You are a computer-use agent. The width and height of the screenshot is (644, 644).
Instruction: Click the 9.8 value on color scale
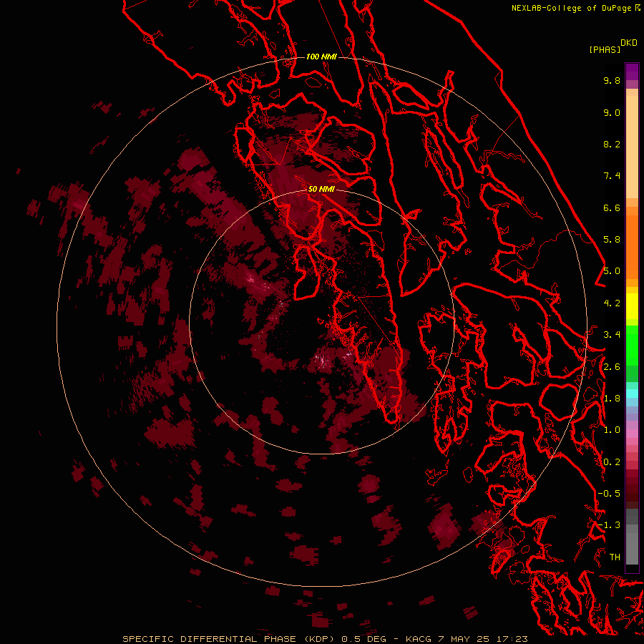612,80
